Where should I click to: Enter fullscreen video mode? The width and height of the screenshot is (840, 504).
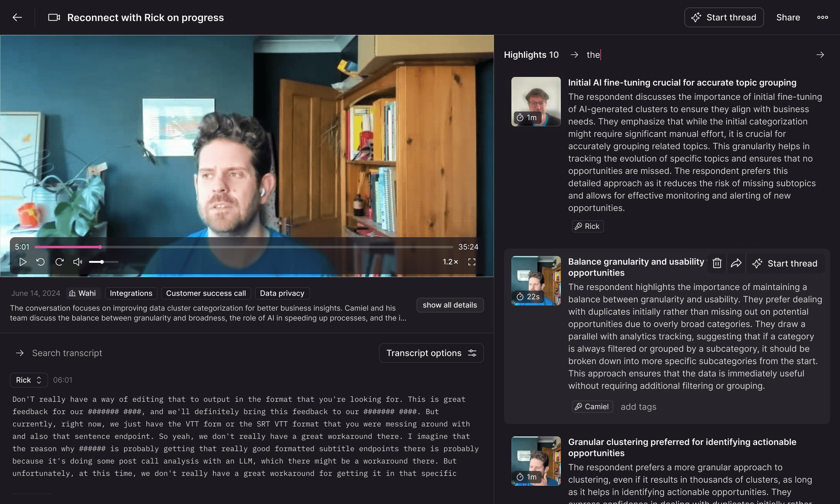coord(472,262)
